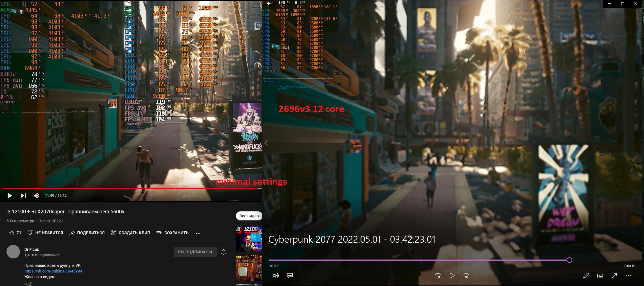Click the 0:00:19 remaining time label
644x286 pixels.
coord(630,266)
